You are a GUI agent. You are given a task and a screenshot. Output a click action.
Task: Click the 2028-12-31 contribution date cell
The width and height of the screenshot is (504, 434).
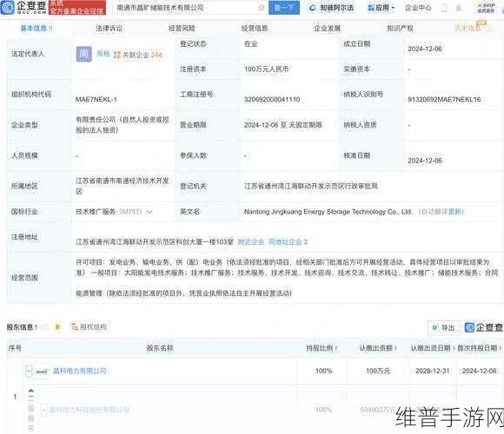point(433,372)
